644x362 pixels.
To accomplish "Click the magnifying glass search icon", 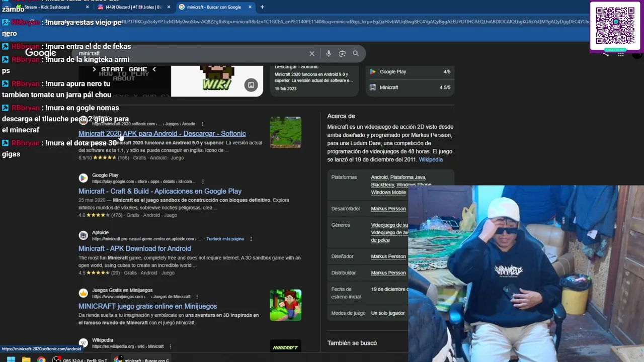I will coord(356,54).
